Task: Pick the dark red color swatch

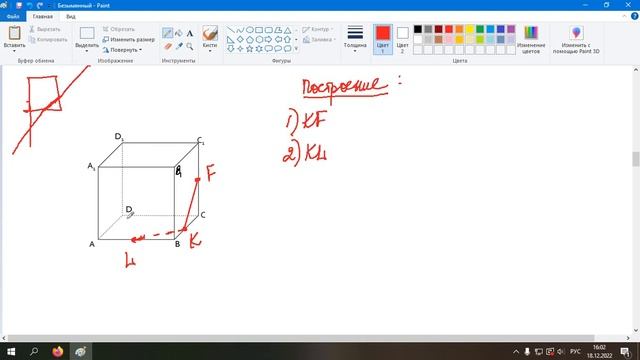Action: [x=438, y=29]
